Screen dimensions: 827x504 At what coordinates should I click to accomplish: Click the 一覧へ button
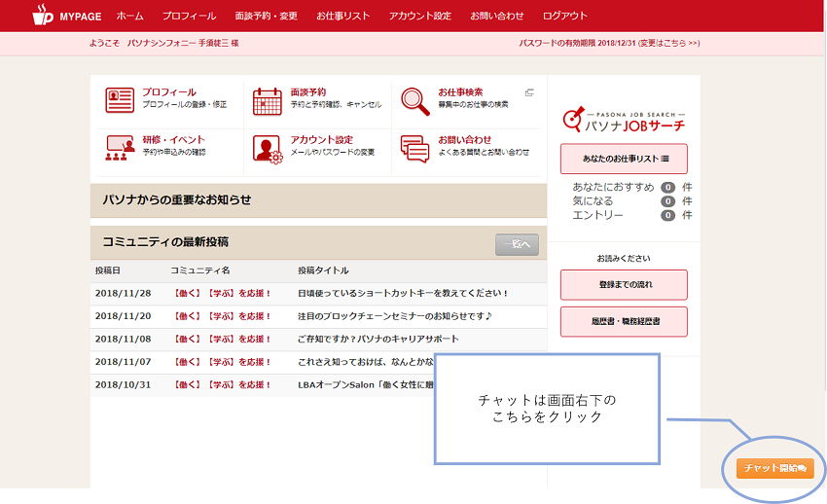[517, 244]
